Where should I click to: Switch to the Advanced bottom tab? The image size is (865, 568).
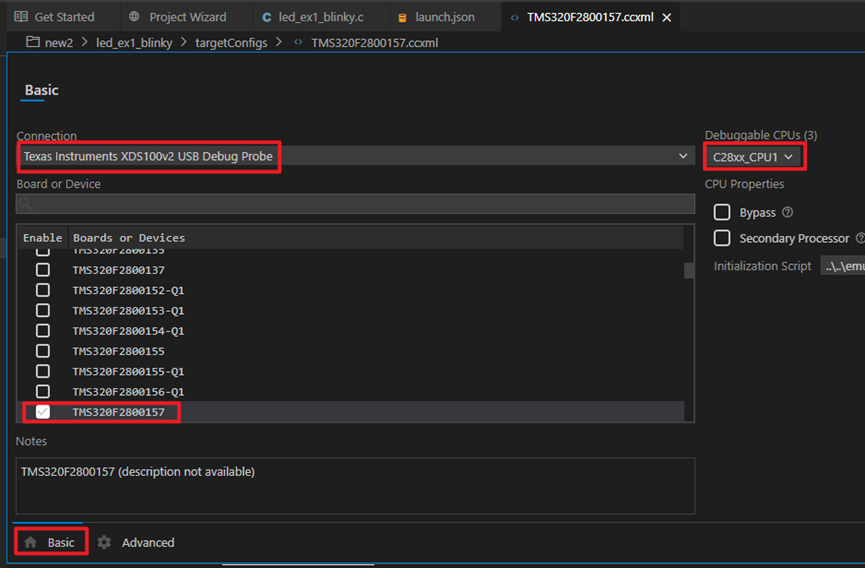[x=136, y=543]
